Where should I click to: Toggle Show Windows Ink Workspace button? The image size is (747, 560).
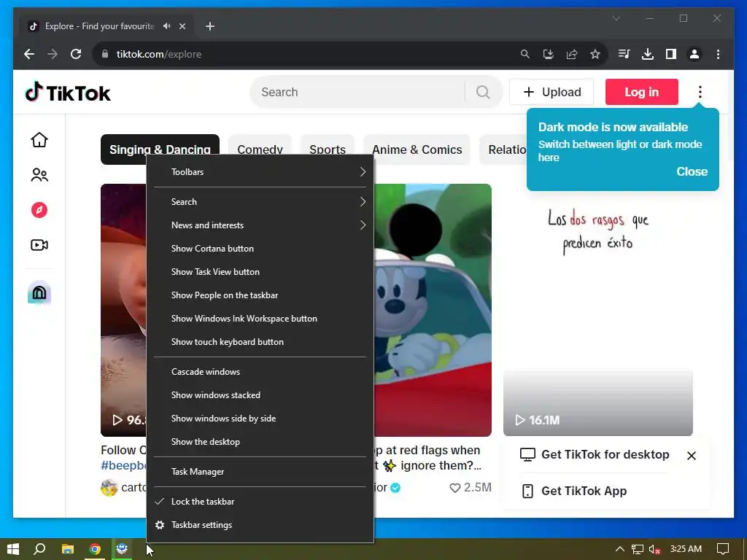pos(260,319)
